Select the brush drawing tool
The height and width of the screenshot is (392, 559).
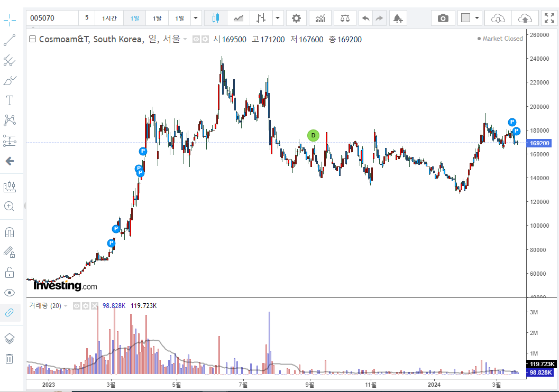click(10, 80)
